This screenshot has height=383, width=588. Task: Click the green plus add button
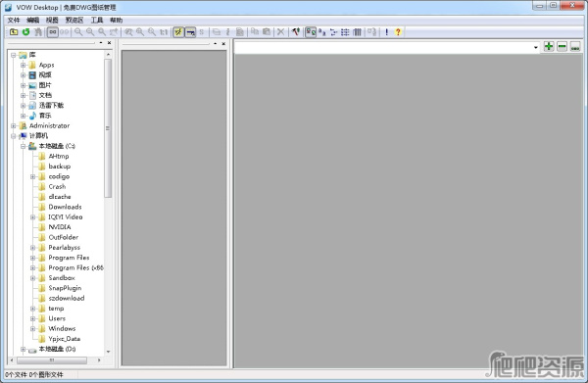pos(549,46)
